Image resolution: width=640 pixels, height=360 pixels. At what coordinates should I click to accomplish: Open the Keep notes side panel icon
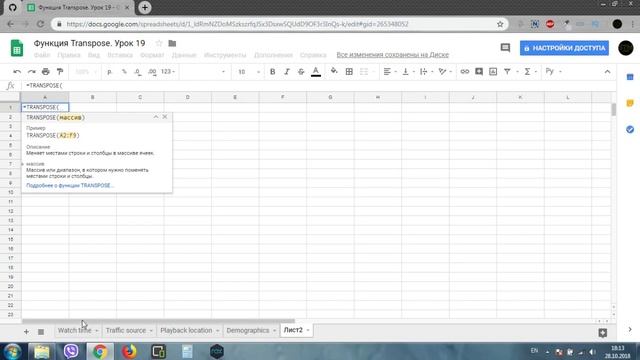click(630, 103)
